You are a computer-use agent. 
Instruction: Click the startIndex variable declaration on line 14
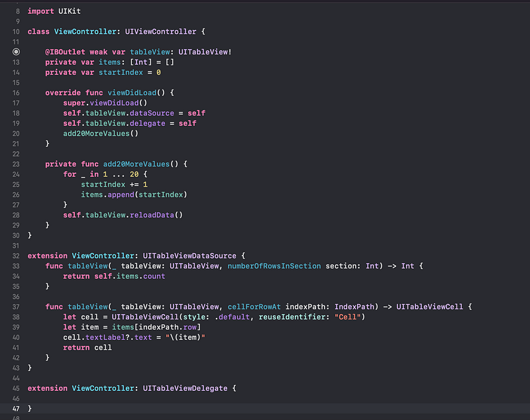(x=121, y=72)
